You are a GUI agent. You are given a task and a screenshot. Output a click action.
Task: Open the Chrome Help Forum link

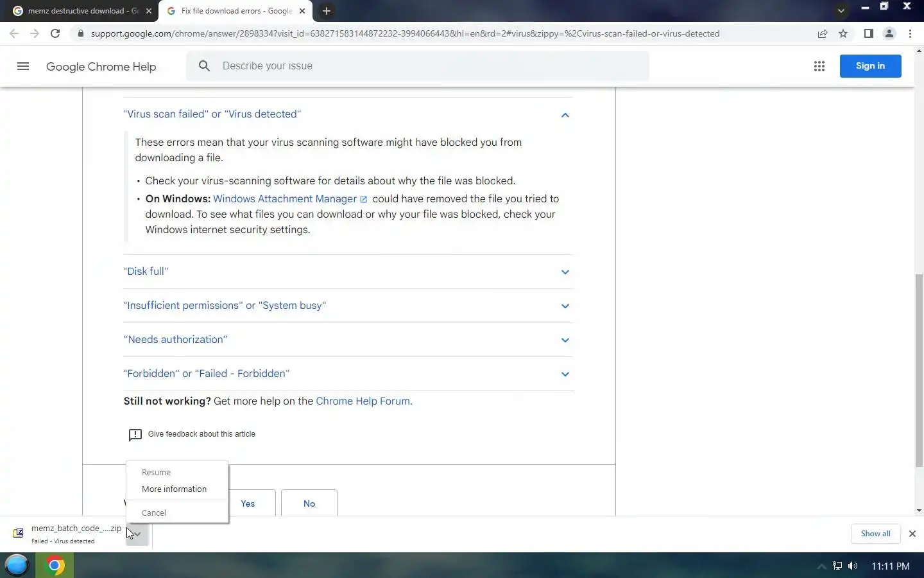coord(363,401)
